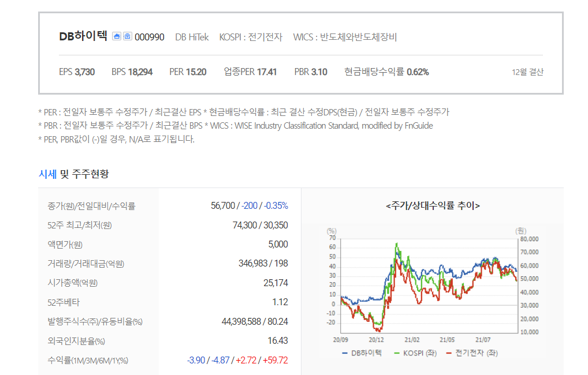Screen dimensions: 588x375
Task: Click the price chart plot area
Action: (429, 286)
